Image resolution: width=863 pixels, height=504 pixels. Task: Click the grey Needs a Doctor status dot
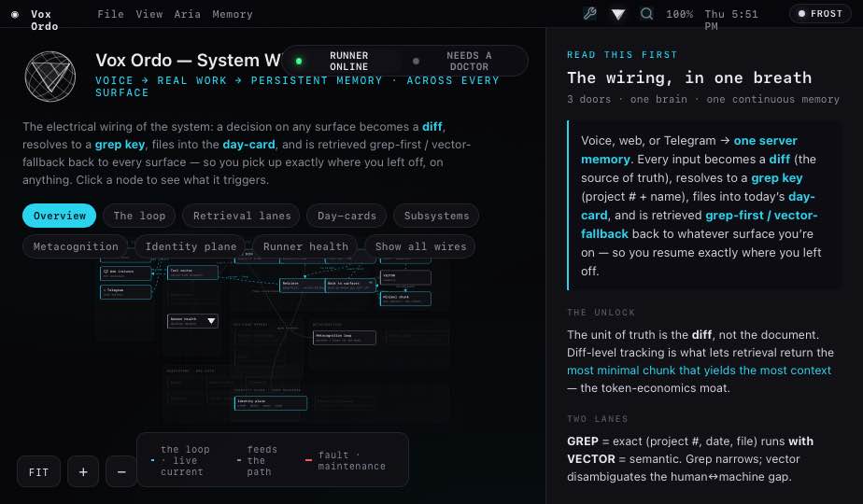[x=417, y=61]
